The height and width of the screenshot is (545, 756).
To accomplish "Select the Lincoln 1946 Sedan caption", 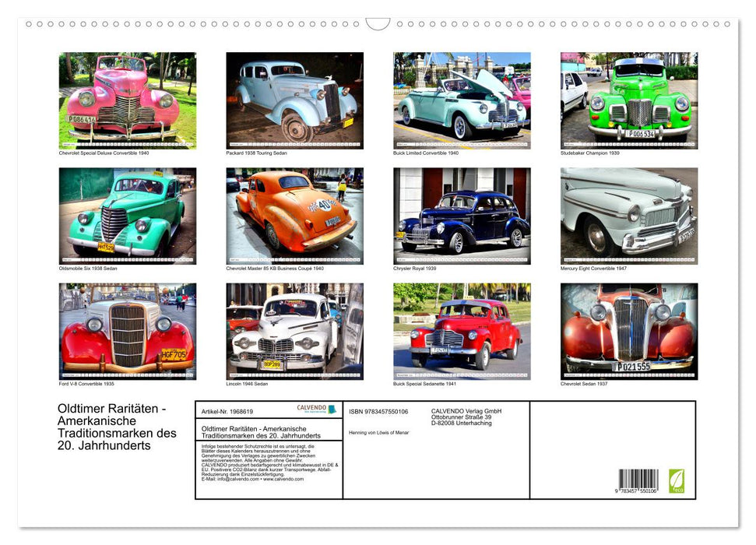I will (246, 383).
